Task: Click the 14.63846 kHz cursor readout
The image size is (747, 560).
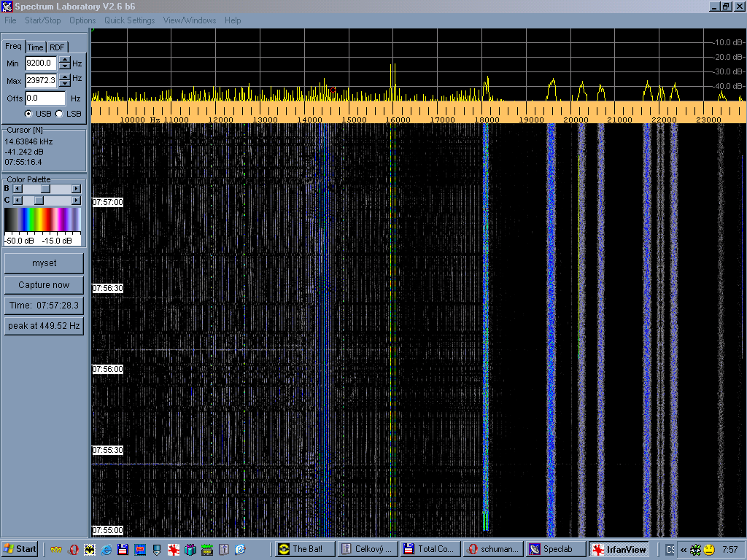Action: [x=28, y=141]
